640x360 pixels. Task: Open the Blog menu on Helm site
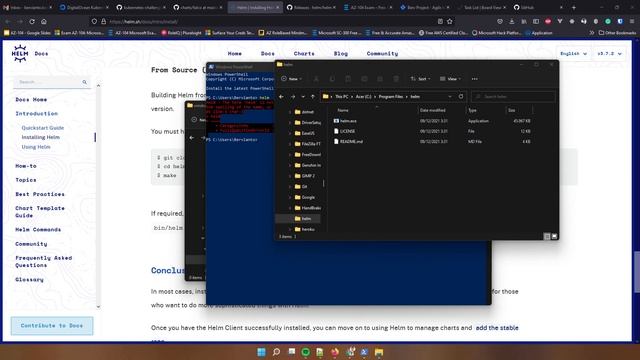tap(341, 53)
